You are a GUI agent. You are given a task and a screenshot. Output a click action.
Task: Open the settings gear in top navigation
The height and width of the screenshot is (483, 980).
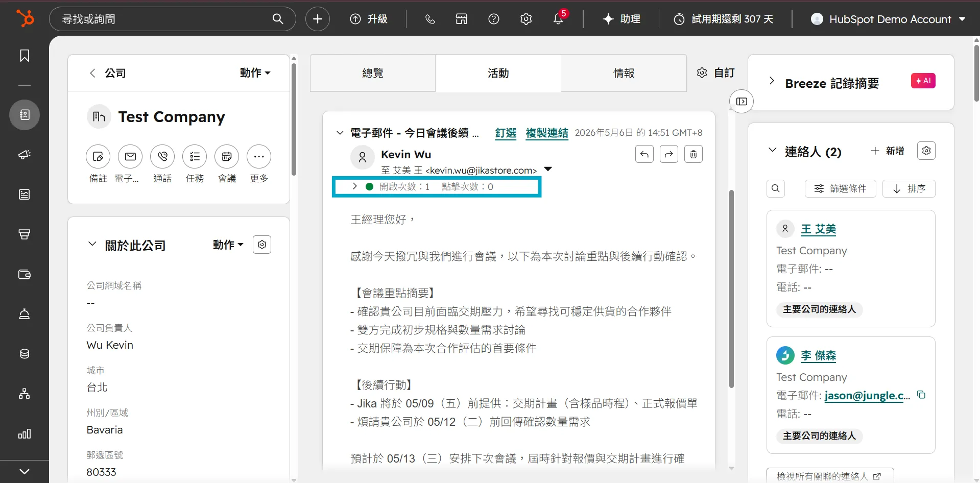coord(526,19)
